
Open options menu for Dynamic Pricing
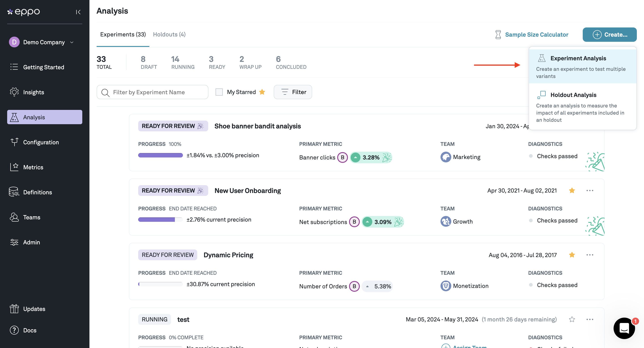pyautogui.click(x=589, y=255)
